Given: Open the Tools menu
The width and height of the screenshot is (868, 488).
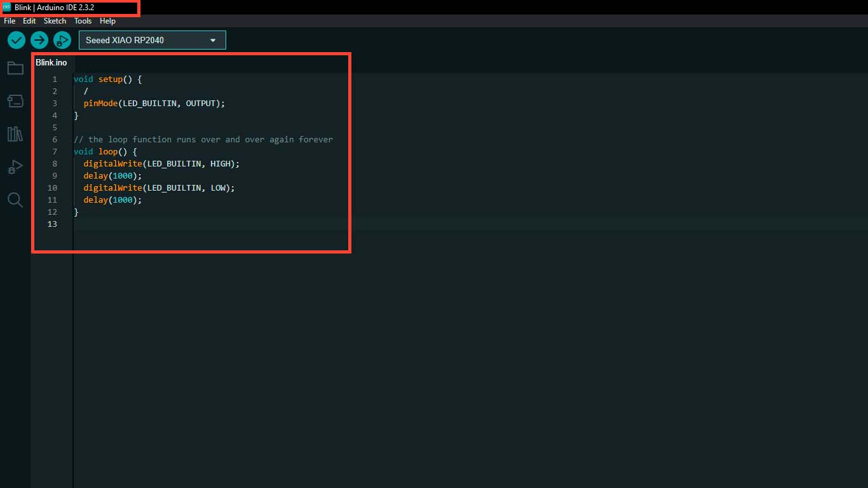Looking at the screenshot, I should [x=83, y=21].
